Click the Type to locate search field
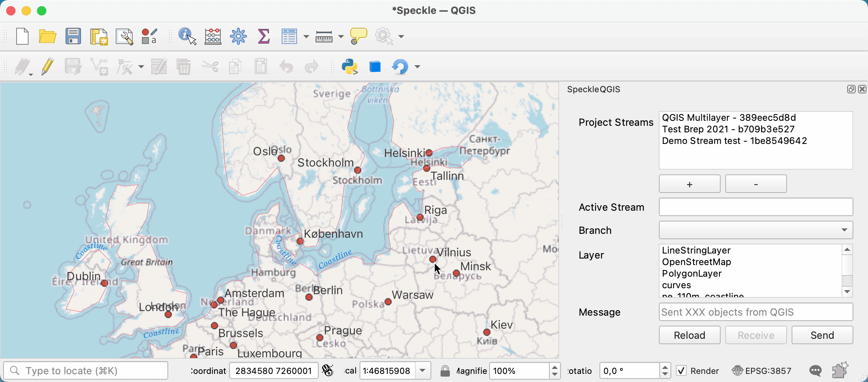 point(86,371)
